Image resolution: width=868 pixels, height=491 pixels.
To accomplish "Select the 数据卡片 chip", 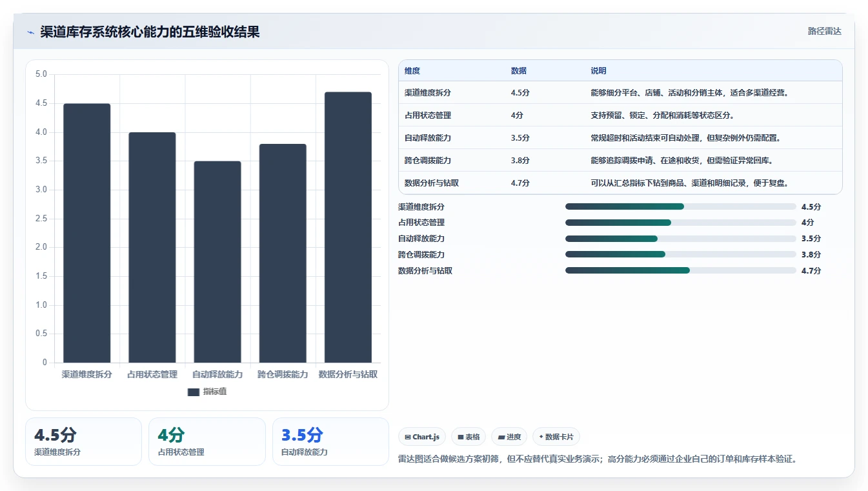I will coord(556,437).
